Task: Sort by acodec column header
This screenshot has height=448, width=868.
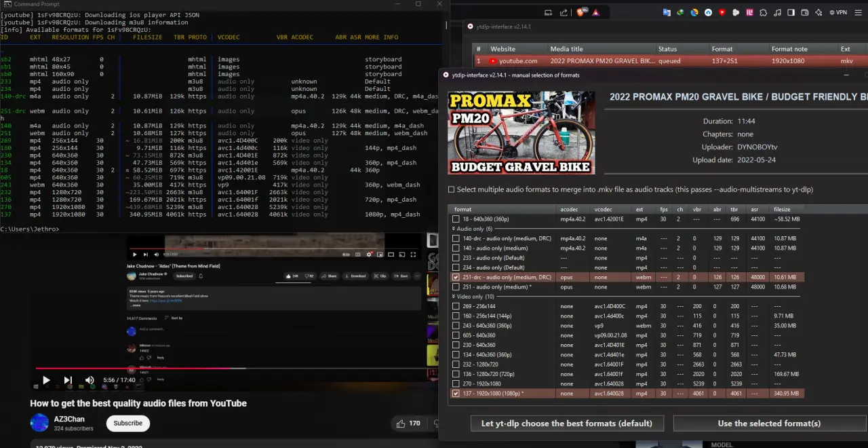Action: (x=573, y=209)
